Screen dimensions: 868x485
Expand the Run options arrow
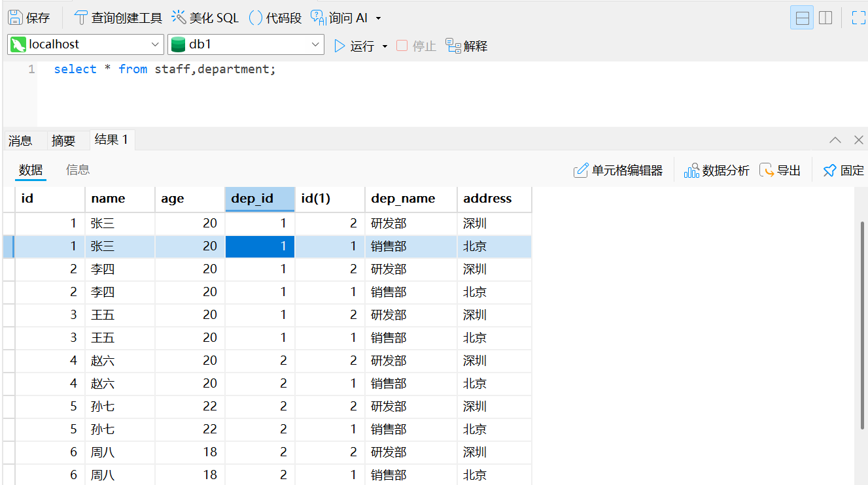click(385, 46)
